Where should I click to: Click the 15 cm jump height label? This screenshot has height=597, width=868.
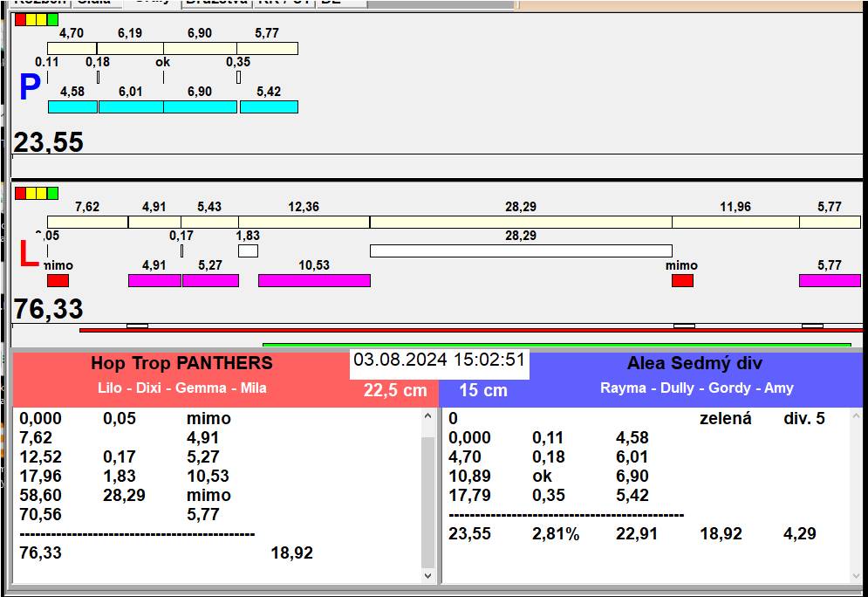click(x=483, y=390)
